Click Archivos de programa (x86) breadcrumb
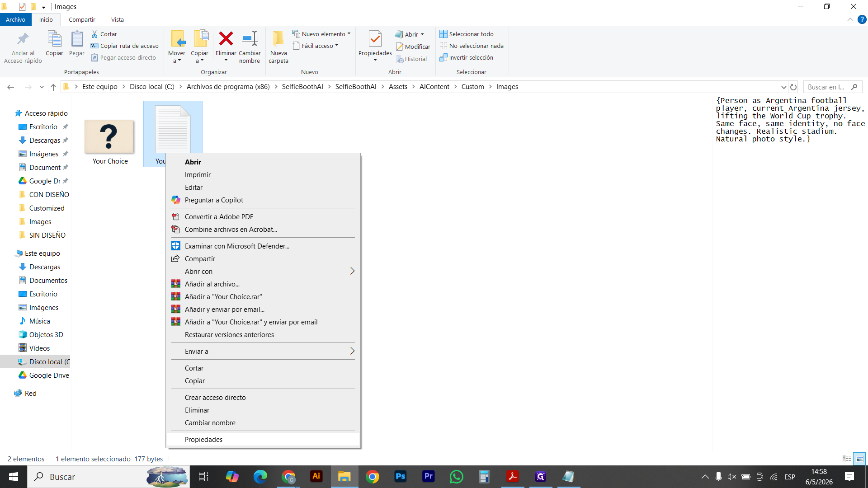The height and width of the screenshot is (488, 868). point(228,87)
